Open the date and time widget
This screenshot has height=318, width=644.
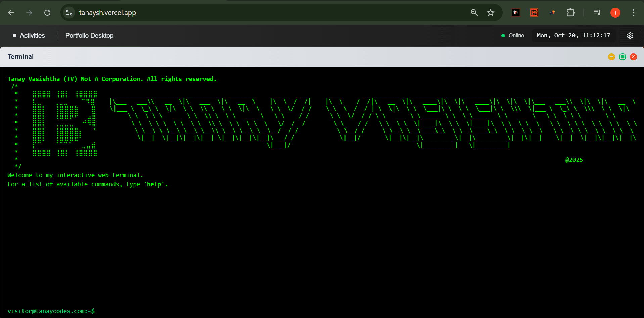573,36
